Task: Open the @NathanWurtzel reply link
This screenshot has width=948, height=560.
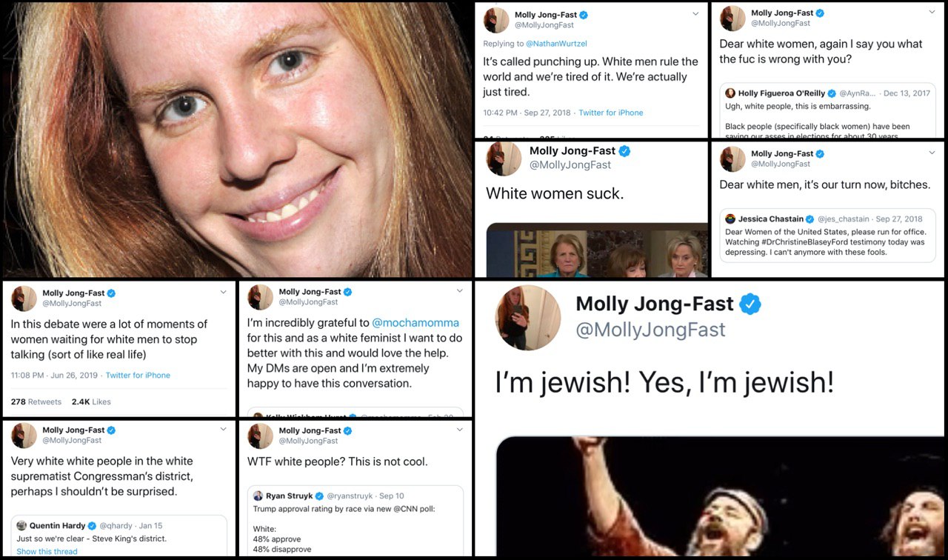Action: [x=556, y=44]
